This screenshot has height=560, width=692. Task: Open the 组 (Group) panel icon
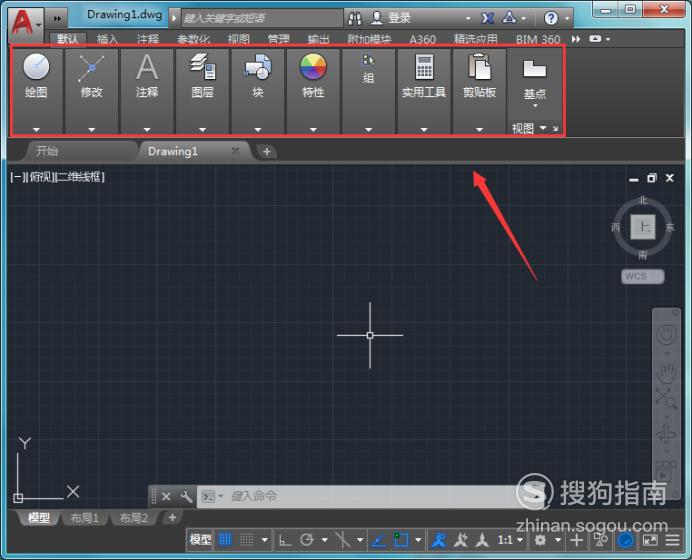[x=368, y=60]
